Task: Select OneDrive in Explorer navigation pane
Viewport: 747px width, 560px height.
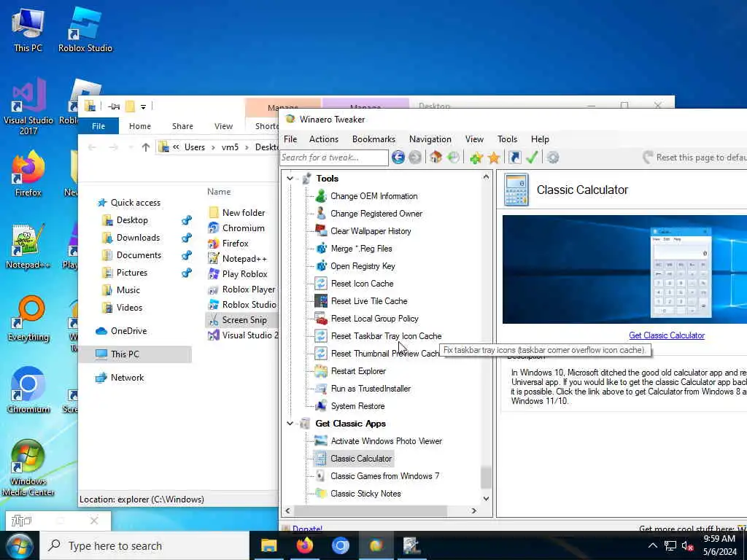Action: coord(128,330)
